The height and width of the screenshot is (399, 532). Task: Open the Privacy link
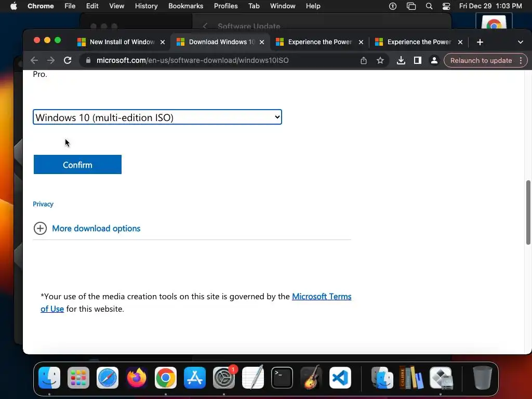click(x=43, y=204)
